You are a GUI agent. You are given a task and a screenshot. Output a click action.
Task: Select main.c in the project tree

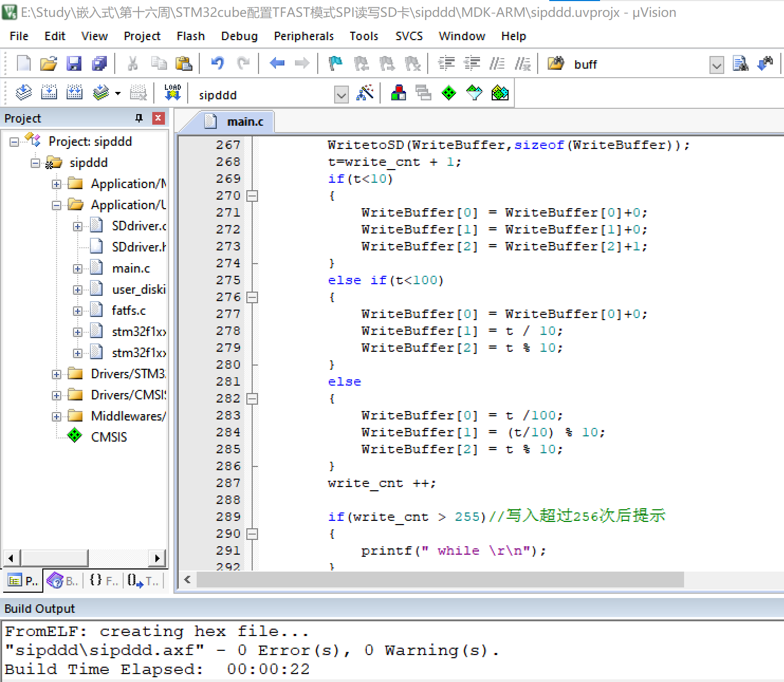[x=131, y=268]
